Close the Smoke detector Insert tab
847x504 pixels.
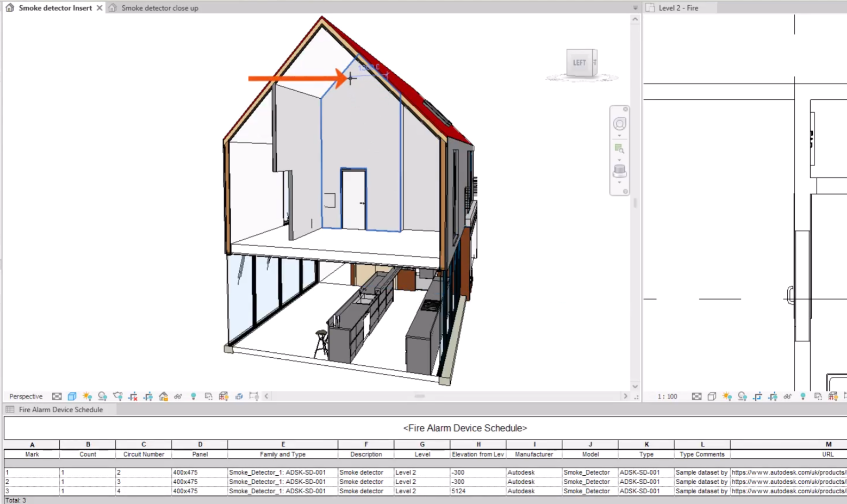(99, 8)
